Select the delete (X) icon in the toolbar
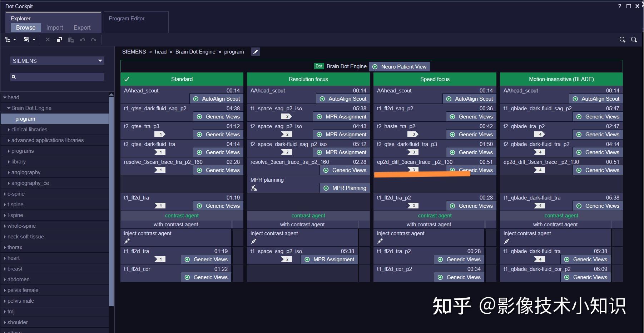This screenshot has width=644, height=333. (48, 40)
